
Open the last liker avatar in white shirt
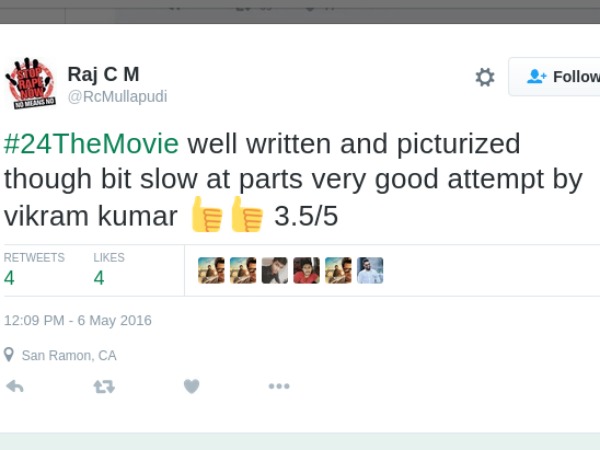370,271
